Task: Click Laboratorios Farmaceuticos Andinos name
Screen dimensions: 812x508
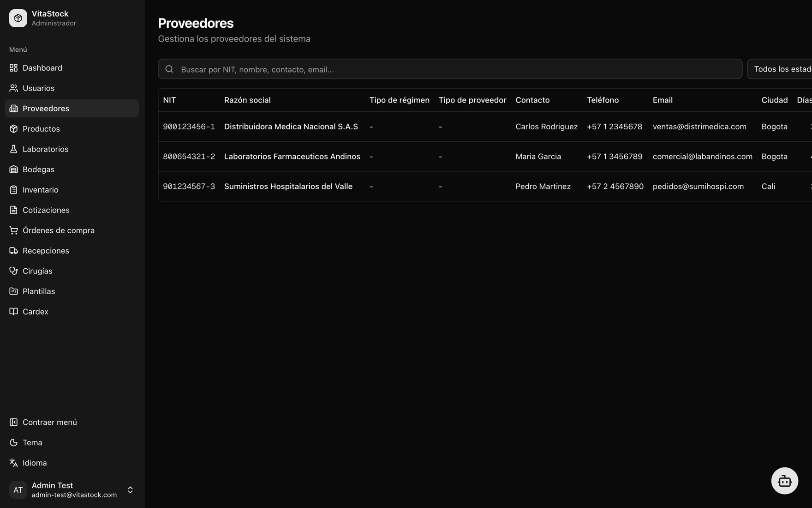Action: tap(292, 157)
